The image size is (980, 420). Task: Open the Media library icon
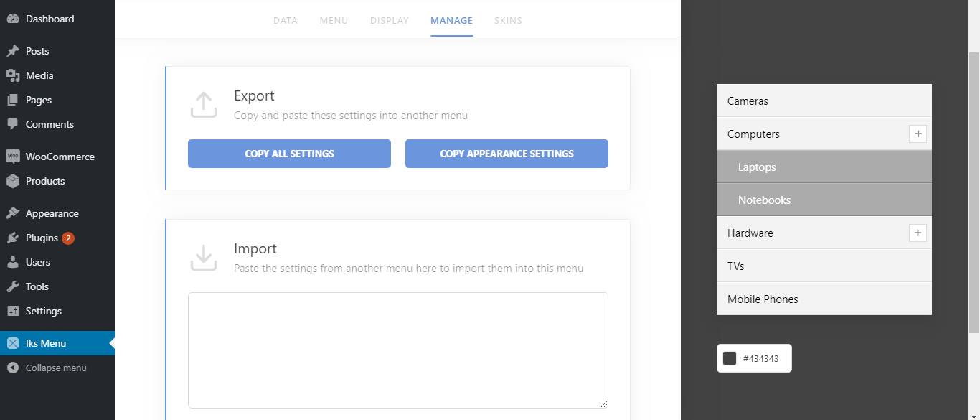tap(13, 75)
